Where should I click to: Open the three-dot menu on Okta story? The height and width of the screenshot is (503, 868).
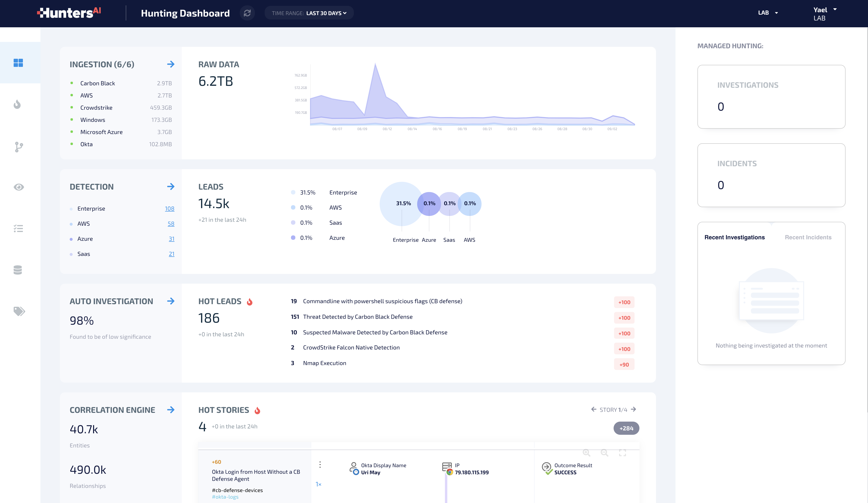point(320,465)
